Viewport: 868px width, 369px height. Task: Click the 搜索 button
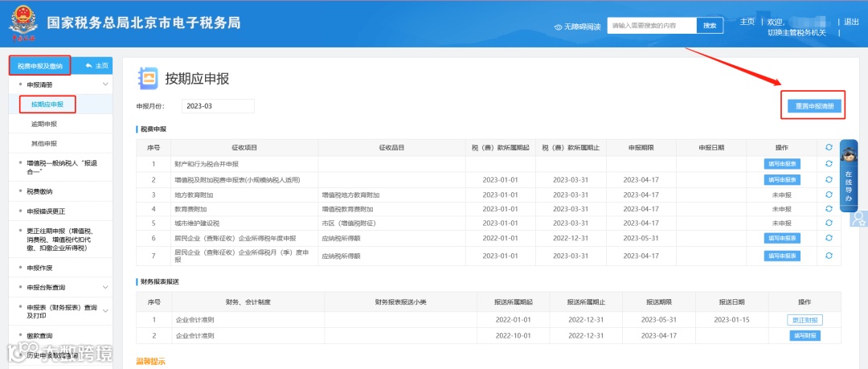[x=710, y=26]
